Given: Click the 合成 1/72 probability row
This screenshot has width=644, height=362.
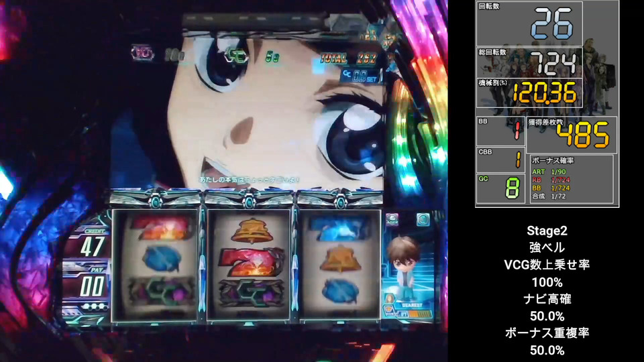Looking at the screenshot, I should pos(549,196).
